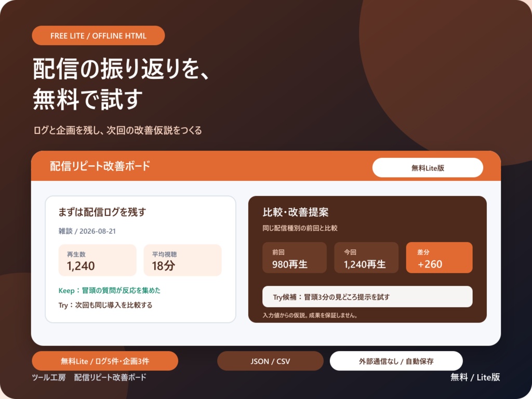
Task: Click the heading 比較・改善提案
Action: [x=296, y=212]
